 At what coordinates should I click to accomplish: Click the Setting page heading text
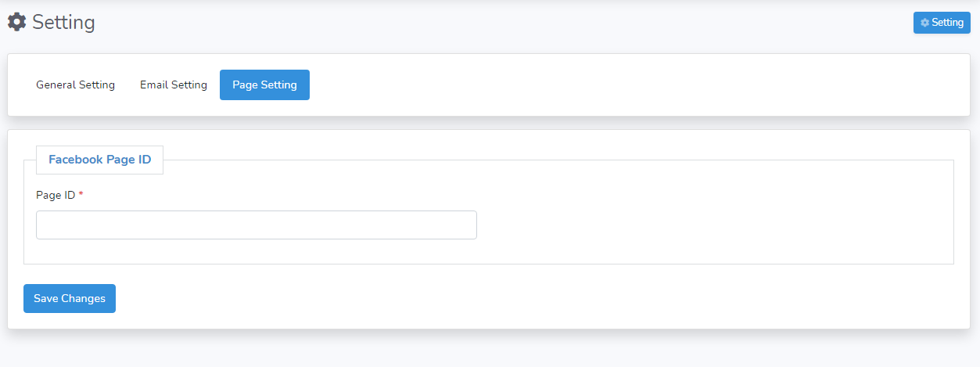coord(63,22)
